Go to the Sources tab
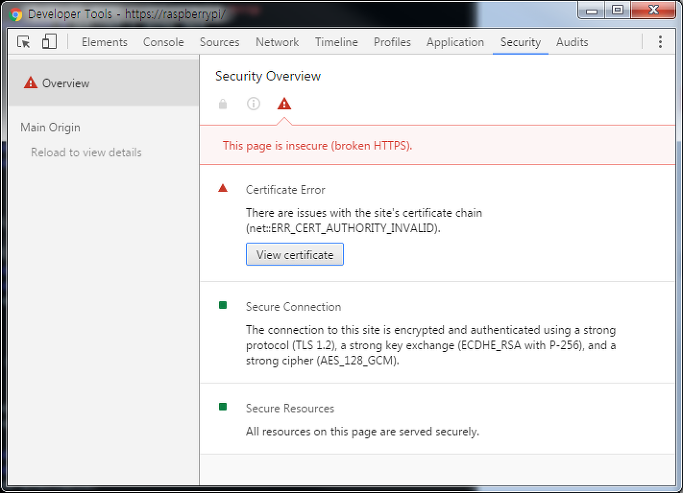 click(x=220, y=42)
